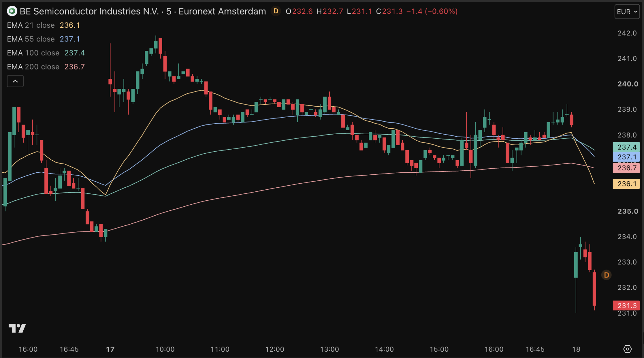This screenshot has width=644, height=358.
Task: Click the 232.0 price axis level
Action: [x=627, y=287]
